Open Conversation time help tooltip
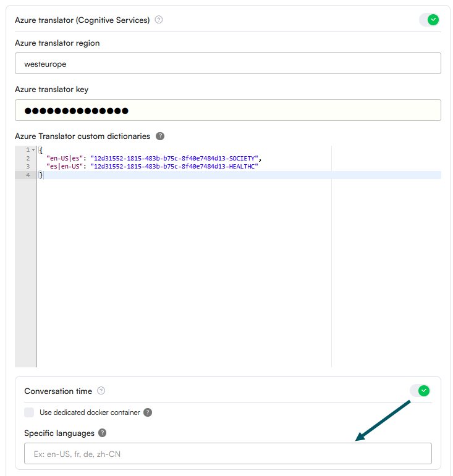The height and width of the screenshot is (476, 453). tap(101, 391)
